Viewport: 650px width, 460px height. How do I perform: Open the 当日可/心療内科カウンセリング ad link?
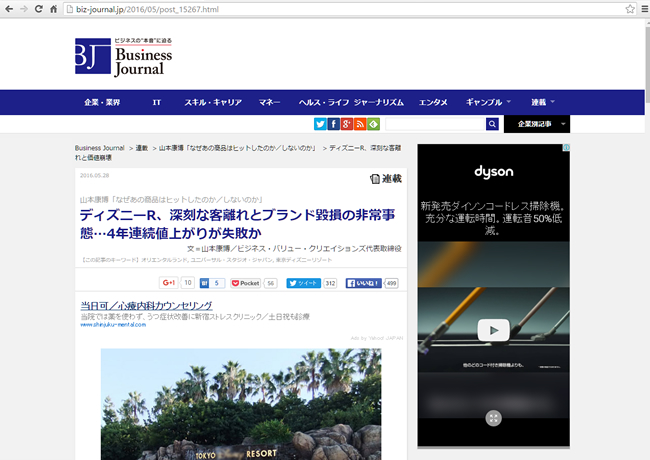(x=146, y=305)
